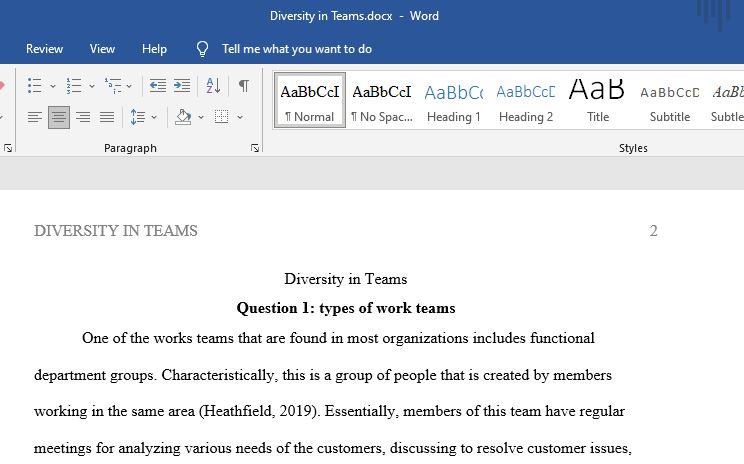This screenshot has height=464, width=744.
Task: Justify the paragraph text
Action: pyautogui.click(x=107, y=117)
